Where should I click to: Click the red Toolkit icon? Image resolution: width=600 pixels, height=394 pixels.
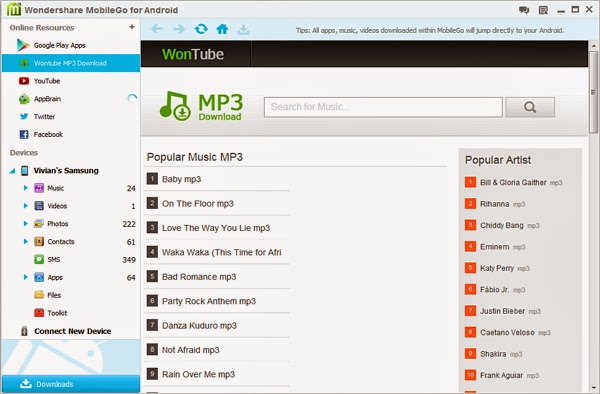click(x=39, y=313)
